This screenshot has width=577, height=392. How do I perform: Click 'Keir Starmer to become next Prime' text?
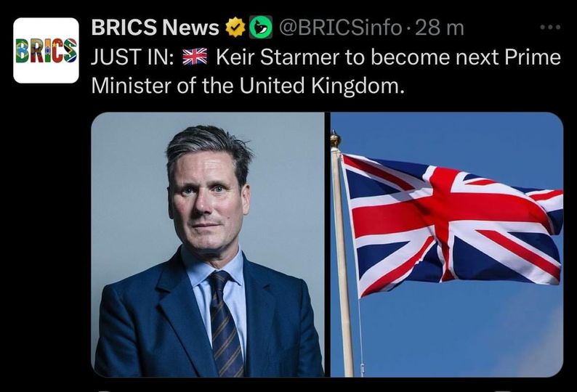point(388,57)
